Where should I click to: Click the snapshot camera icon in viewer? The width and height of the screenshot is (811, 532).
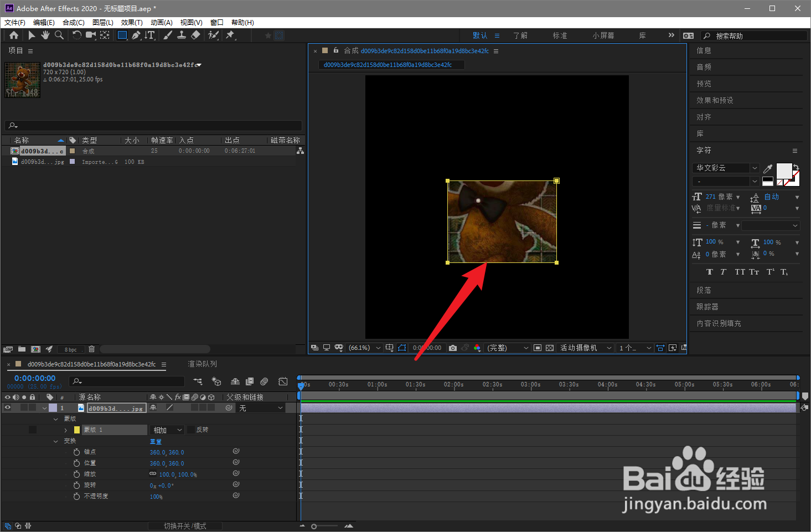453,348
